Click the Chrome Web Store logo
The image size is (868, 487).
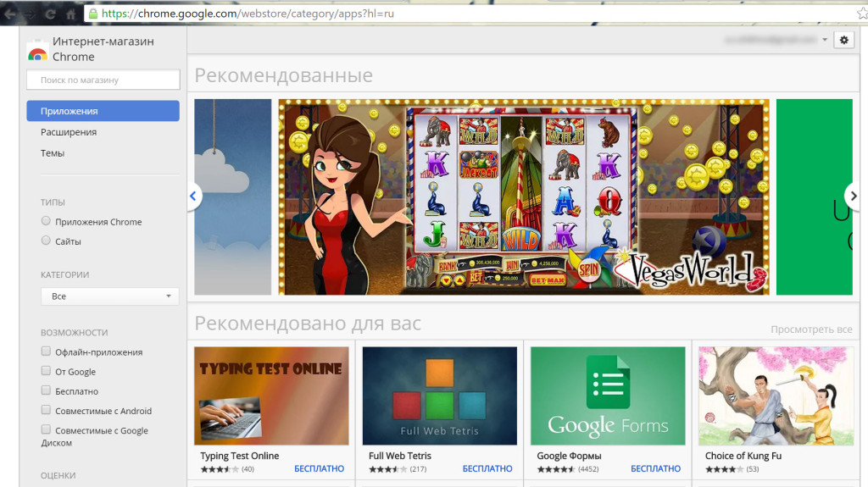[x=37, y=51]
